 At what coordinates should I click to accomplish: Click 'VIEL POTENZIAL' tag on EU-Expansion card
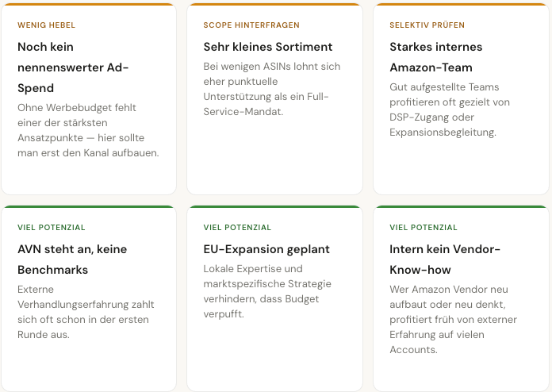(x=237, y=228)
